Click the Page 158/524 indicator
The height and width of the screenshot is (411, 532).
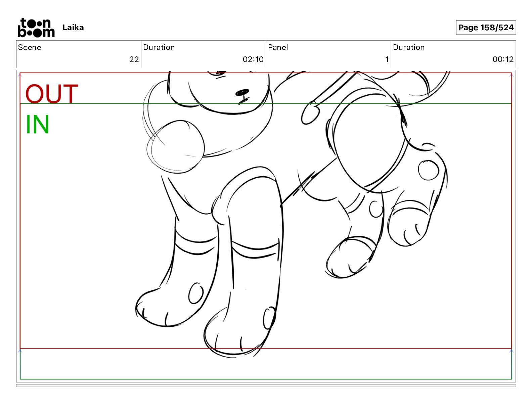pyautogui.click(x=486, y=28)
